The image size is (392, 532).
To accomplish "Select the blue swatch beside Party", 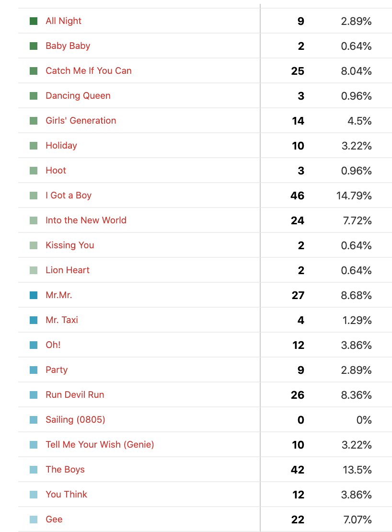I will point(34,370).
